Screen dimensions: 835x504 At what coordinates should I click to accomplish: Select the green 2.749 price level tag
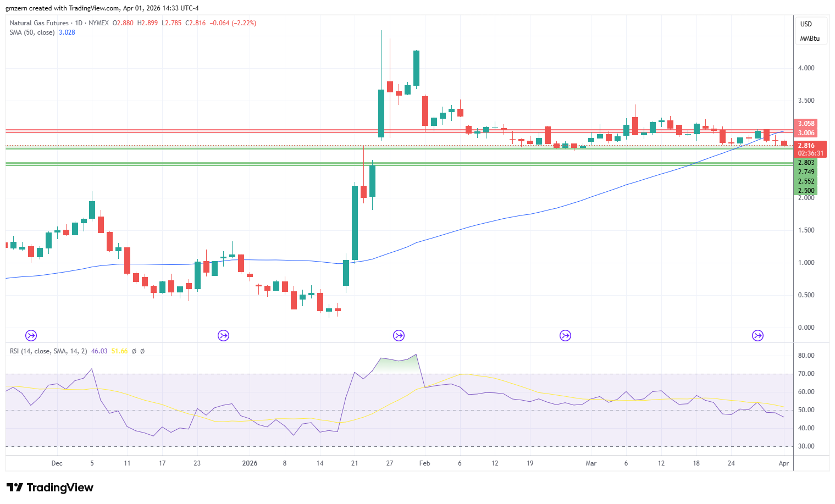[806, 172]
